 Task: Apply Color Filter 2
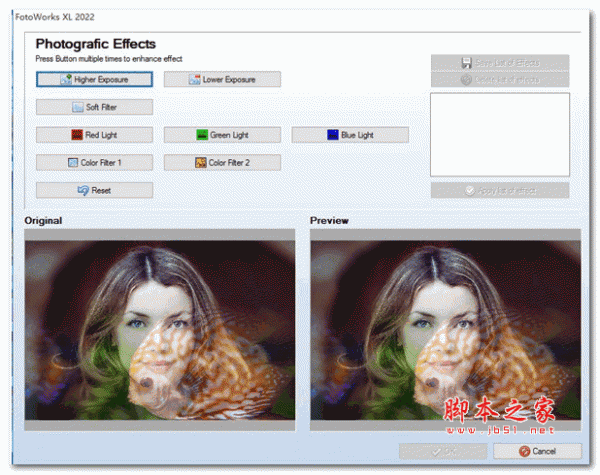click(222, 162)
